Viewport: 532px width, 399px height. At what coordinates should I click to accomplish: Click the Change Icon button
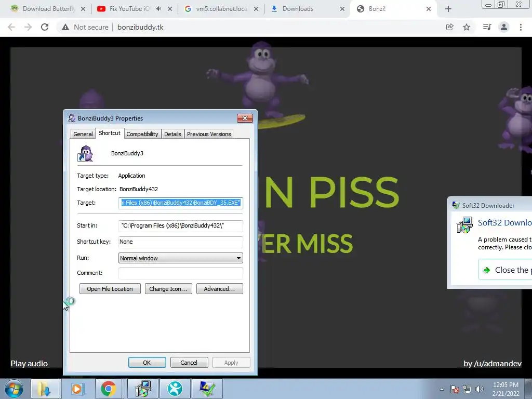pyautogui.click(x=168, y=289)
